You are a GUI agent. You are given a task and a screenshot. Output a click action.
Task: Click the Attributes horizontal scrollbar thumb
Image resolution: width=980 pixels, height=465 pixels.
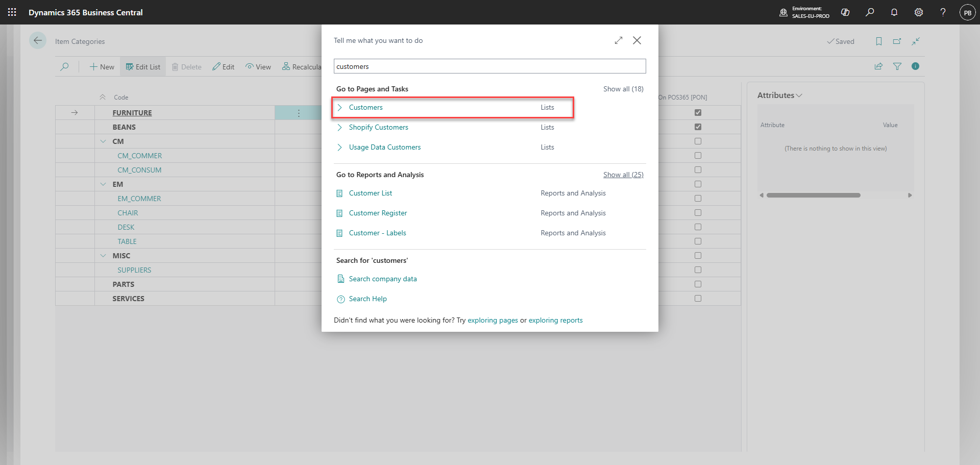point(813,195)
